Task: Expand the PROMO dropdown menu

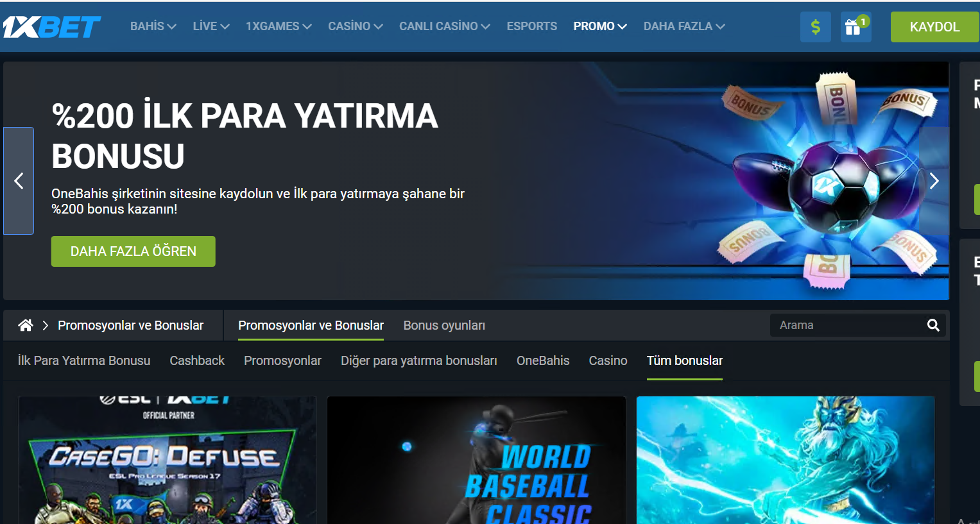Action: tap(600, 26)
